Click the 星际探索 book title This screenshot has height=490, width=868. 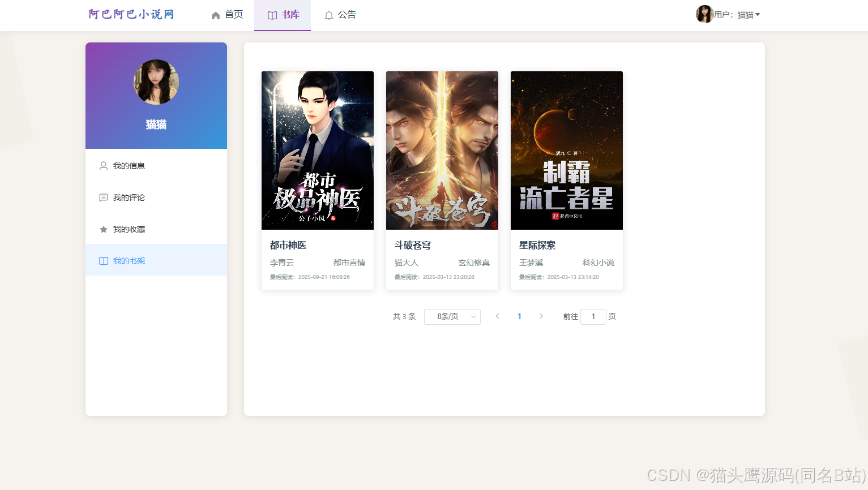(537, 245)
